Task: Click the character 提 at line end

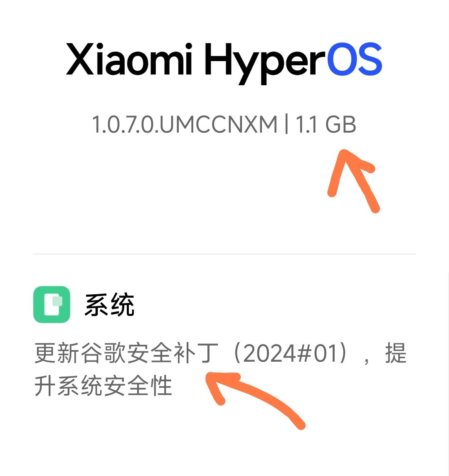Action: [395, 353]
